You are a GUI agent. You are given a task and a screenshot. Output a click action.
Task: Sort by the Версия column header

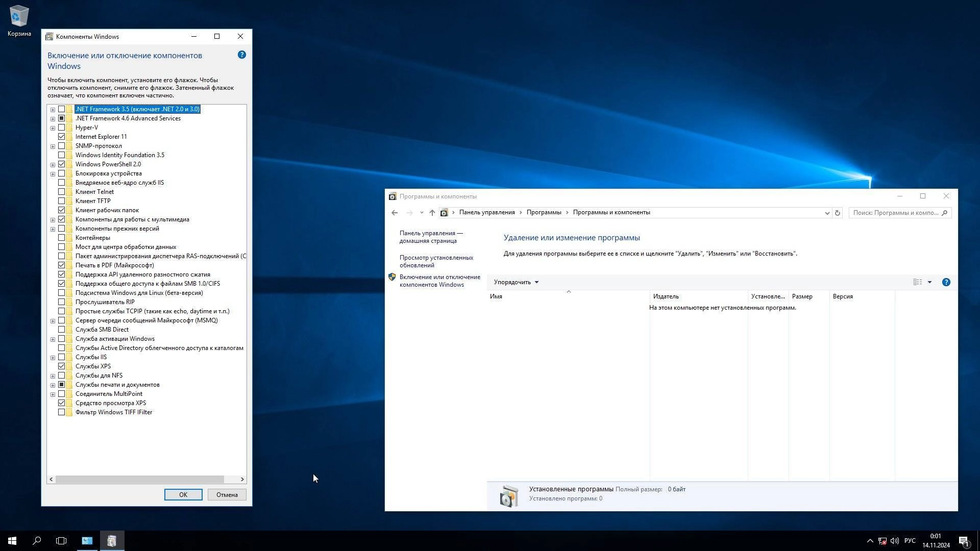(862, 296)
